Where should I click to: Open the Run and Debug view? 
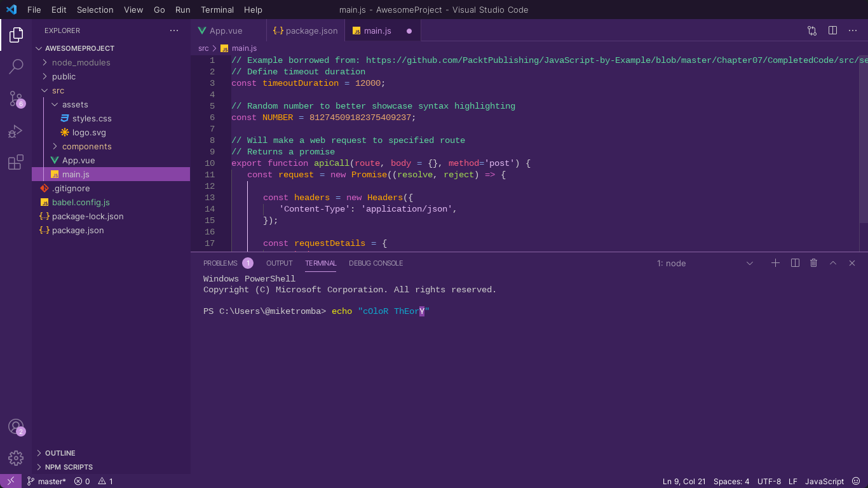[x=16, y=131]
